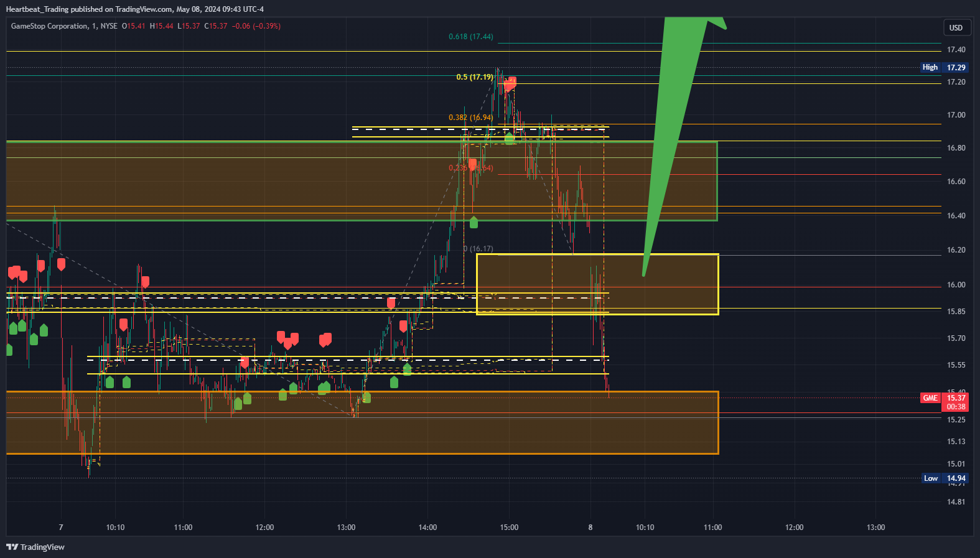980x558 pixels.
Task: Select the 0 (16.17) Fibonacci label
Action: click(478, 249)
